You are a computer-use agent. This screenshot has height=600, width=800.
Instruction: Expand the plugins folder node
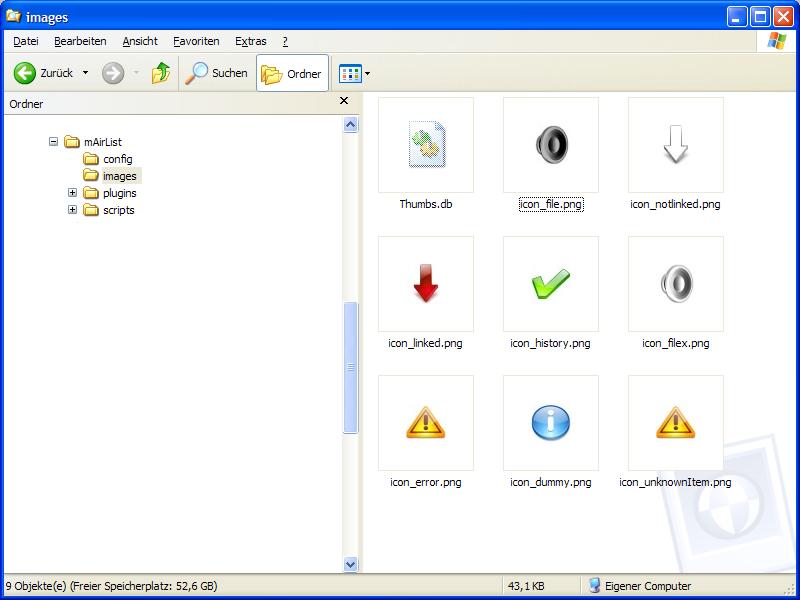71,193
